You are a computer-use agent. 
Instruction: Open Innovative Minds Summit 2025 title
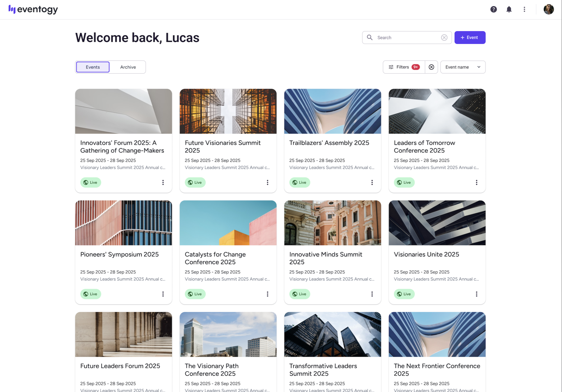[x=326, y=258]
